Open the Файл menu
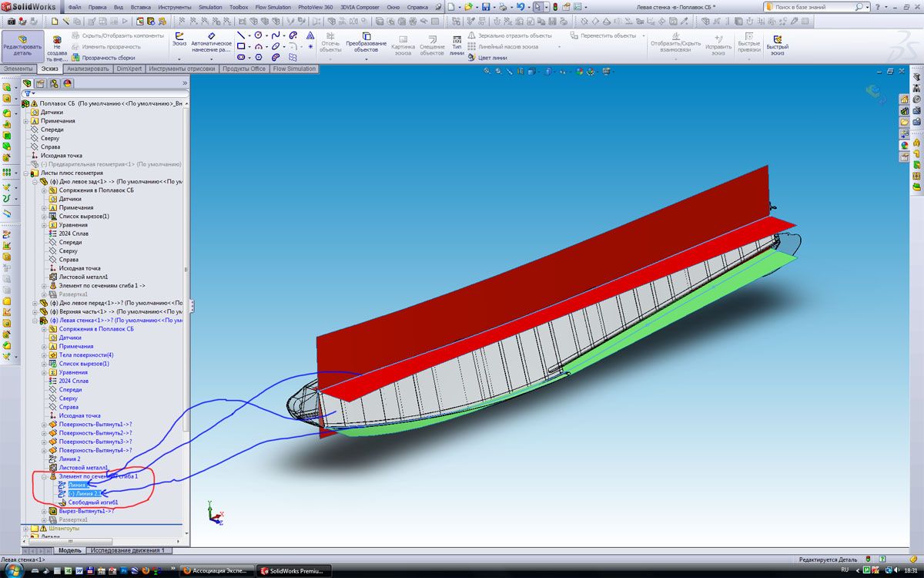Image resolution: width=924 pixels, height=578 pixels. point(75,7)
